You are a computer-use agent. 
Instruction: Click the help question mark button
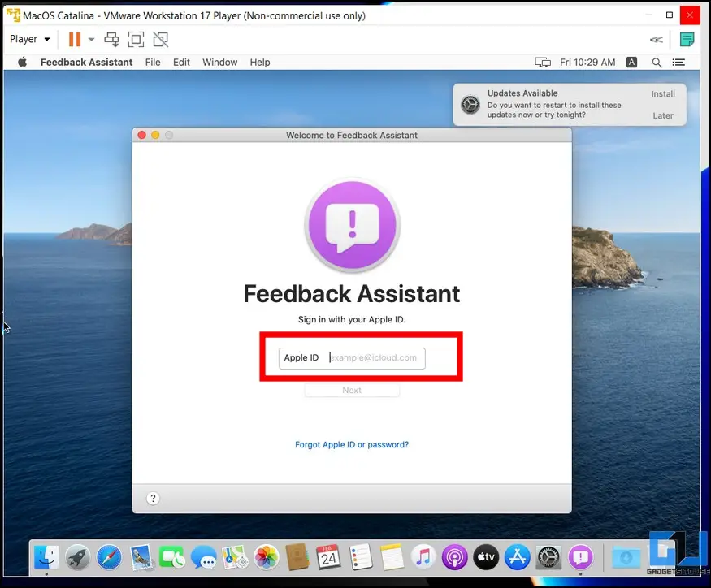coord(153,499)
